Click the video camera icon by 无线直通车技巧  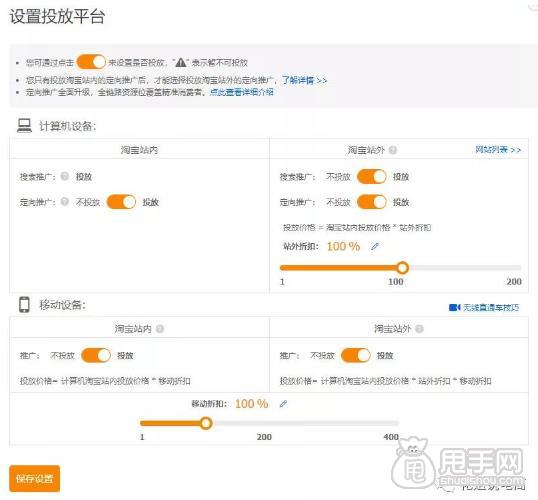(454, 307)
